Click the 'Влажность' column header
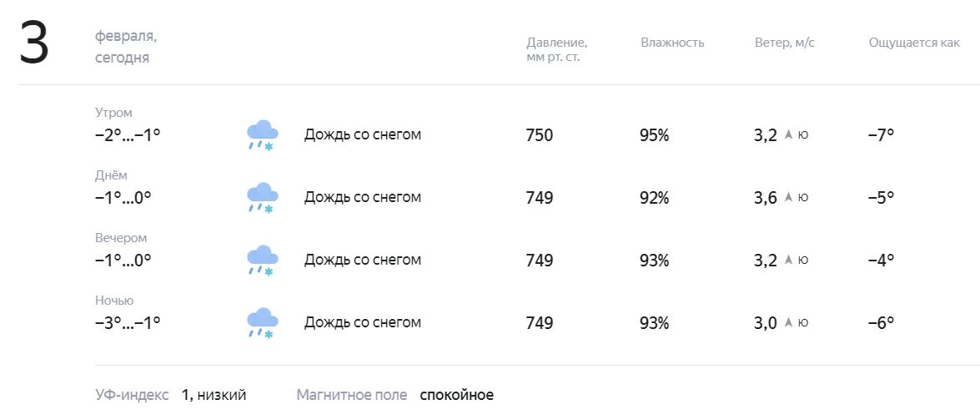The width and height of the screenshot is (980, 420). click(x=672, y=43)
